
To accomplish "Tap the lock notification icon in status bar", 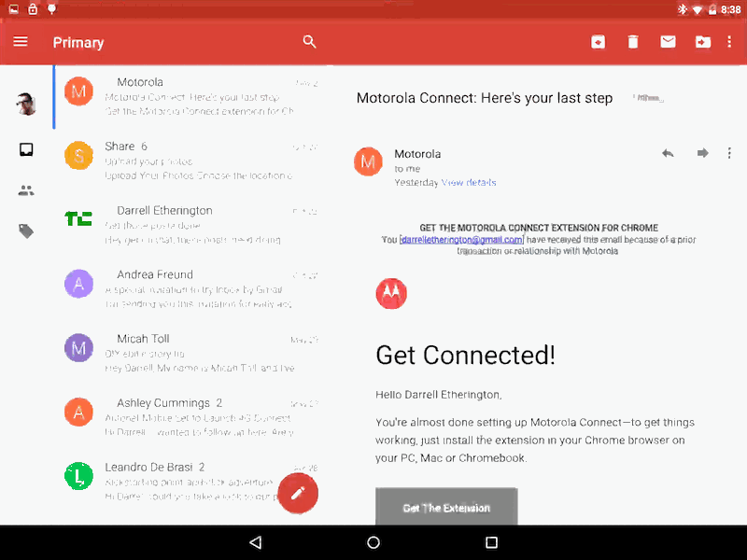I will coord(33,8).
